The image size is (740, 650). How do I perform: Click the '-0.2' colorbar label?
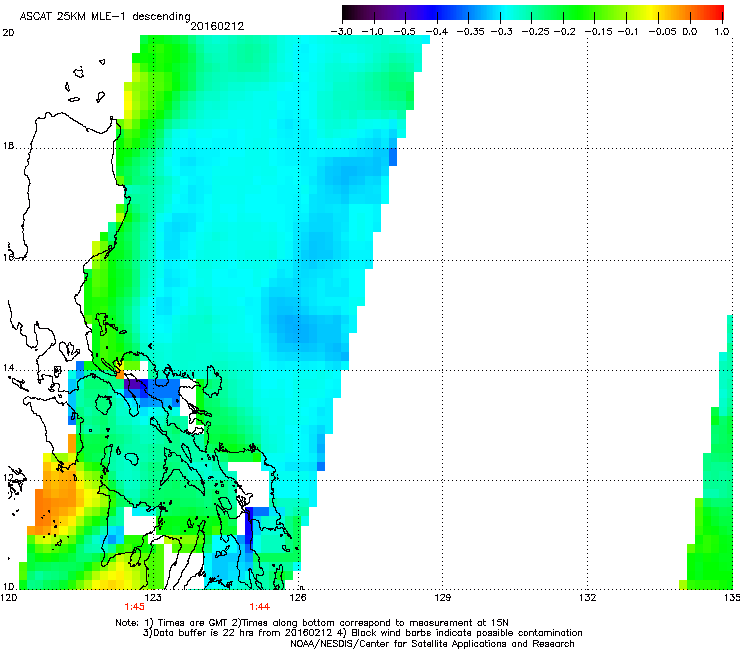(564, 32)
